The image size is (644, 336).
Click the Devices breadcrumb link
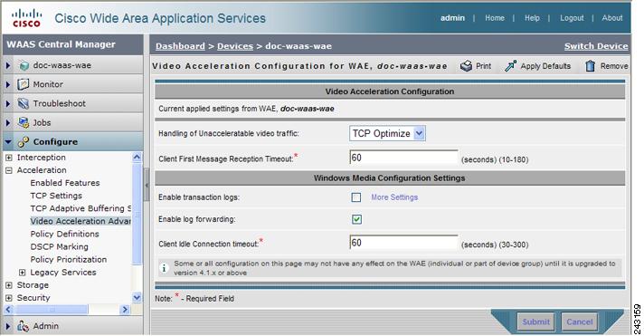pyautogui.click(x=235, y=46)
